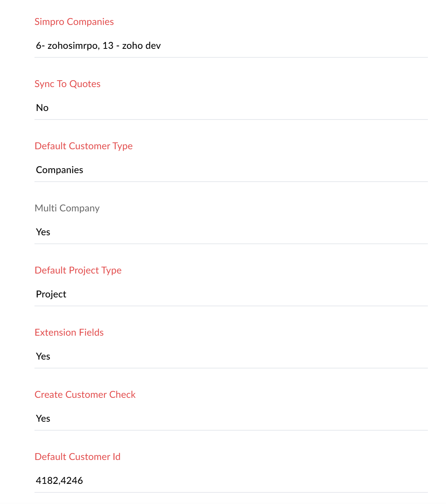Click the 'No' value under Sync To Quotes
446x504 pixels.
pos(42,108)
